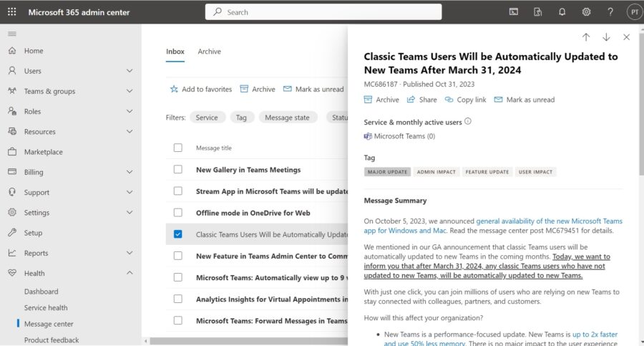Expand Teams & groups chevron
Viewport: 644px width, 346px height.
pos(130,91)
